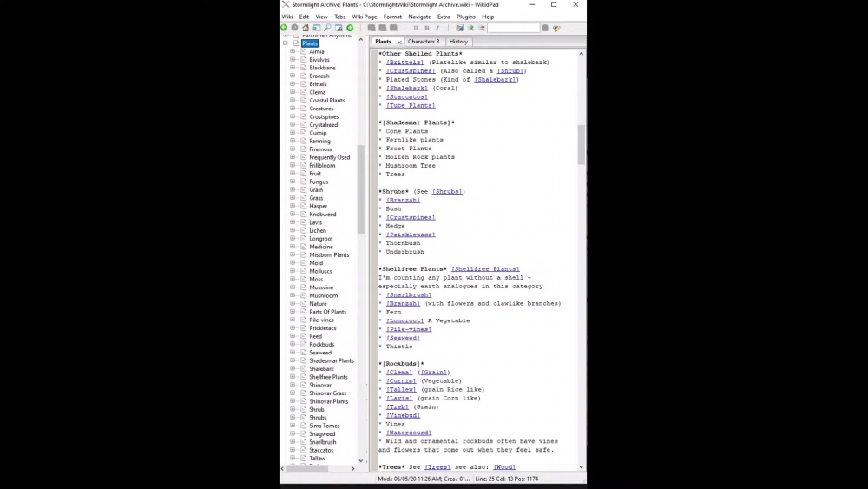Open the Format menu
This screenshot has width=868, height=489.
(392, 17)
